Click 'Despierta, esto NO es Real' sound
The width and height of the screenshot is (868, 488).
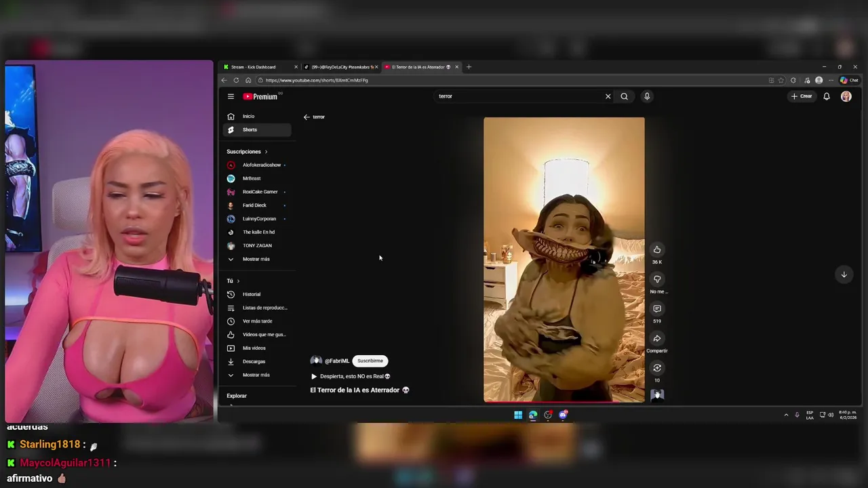(351, 376)
